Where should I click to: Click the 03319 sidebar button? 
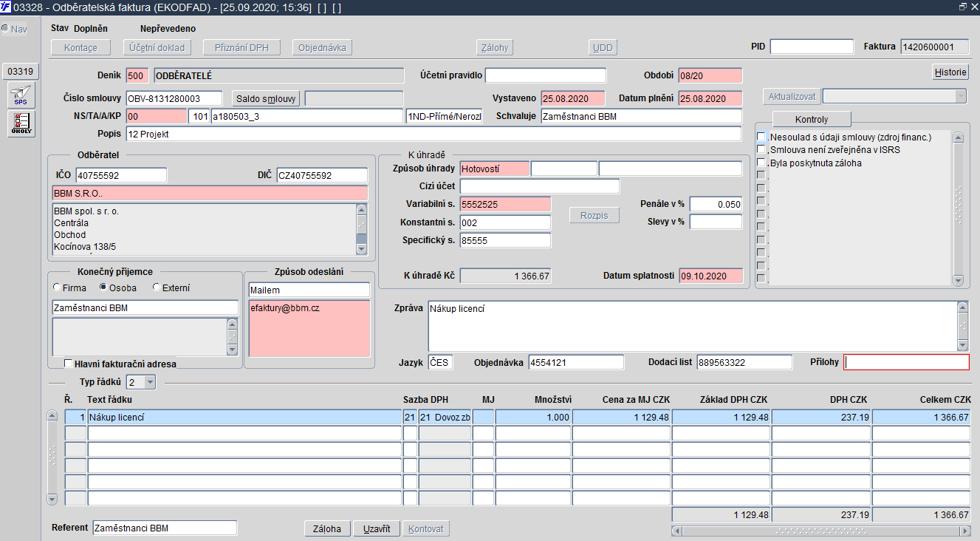(21, 72)
